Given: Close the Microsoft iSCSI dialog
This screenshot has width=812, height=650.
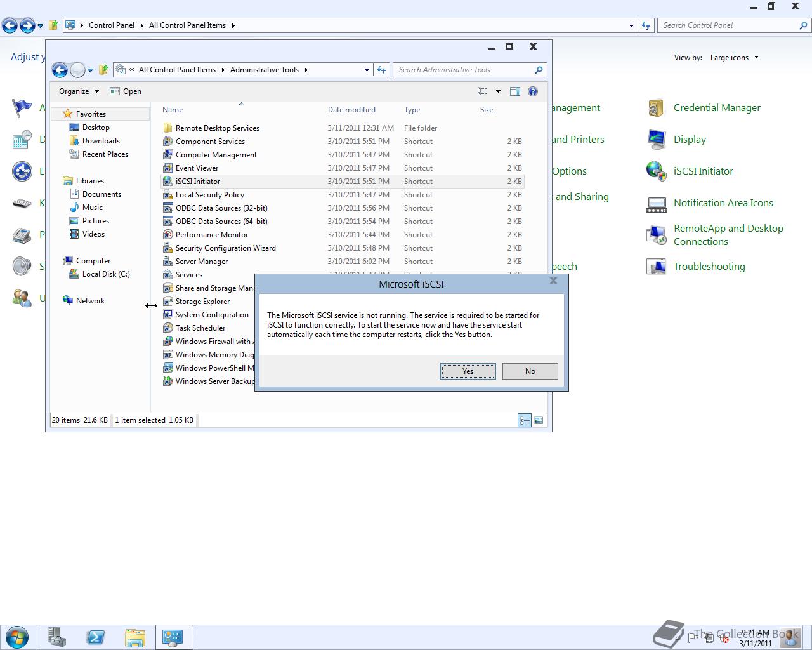Looking at the screenshot, I should point(553,281).
